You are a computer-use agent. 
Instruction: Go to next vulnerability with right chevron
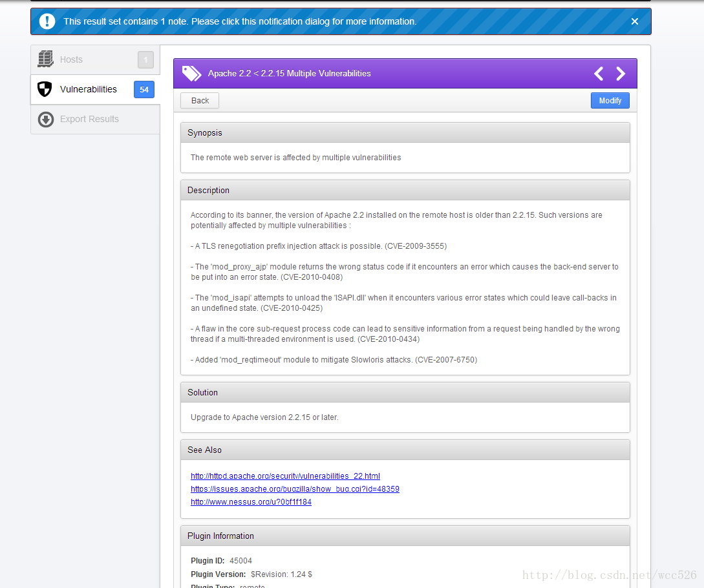click(x=621, y=74)
